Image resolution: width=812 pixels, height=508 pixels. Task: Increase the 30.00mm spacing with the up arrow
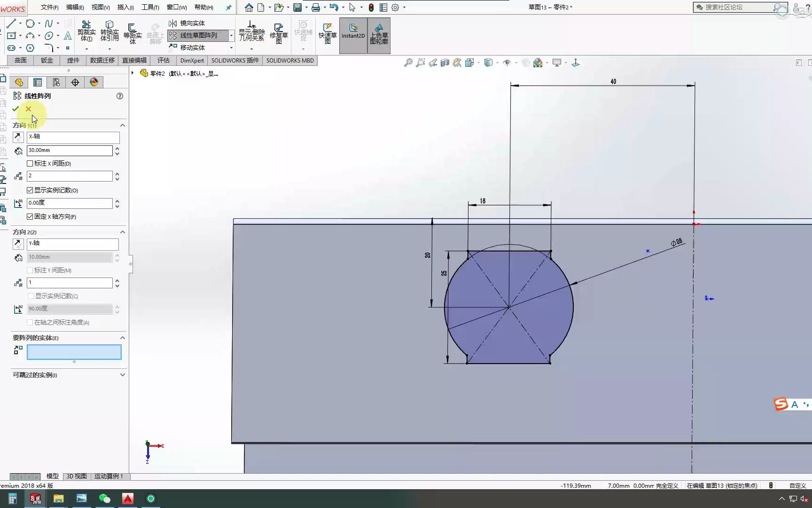click(x=117, y=148)
